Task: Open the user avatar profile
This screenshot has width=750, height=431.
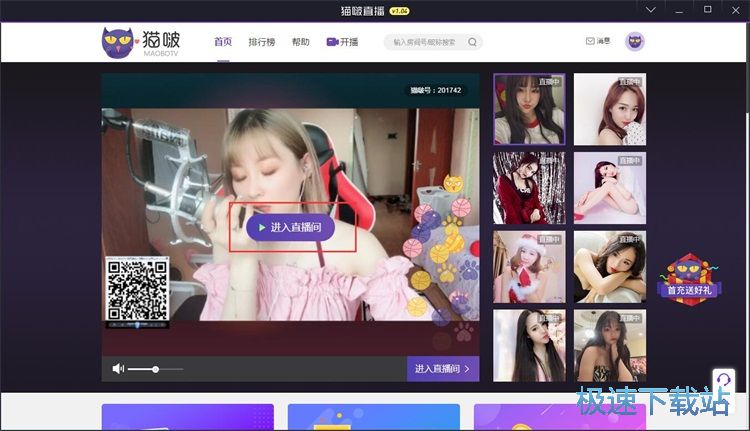Action: pos(635,42)
